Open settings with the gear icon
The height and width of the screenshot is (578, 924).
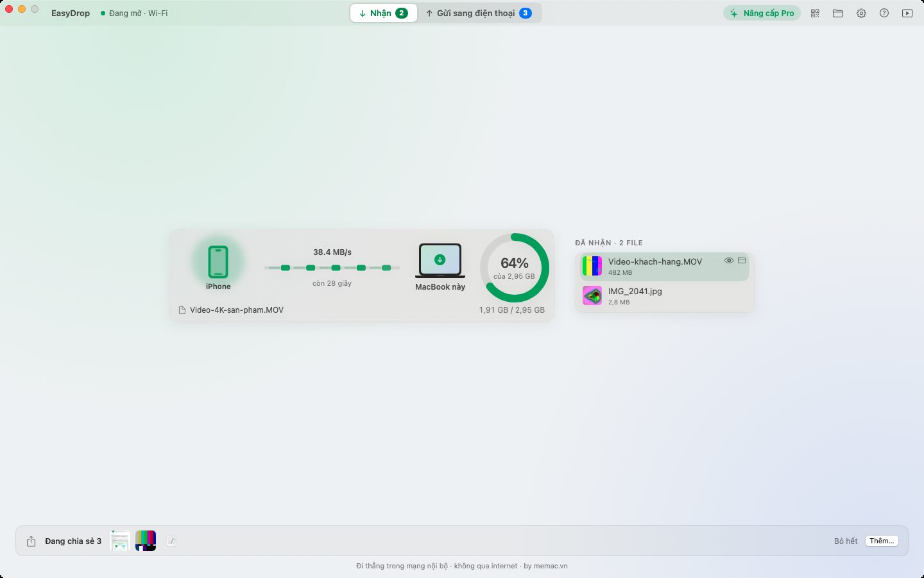click(861, 13)
